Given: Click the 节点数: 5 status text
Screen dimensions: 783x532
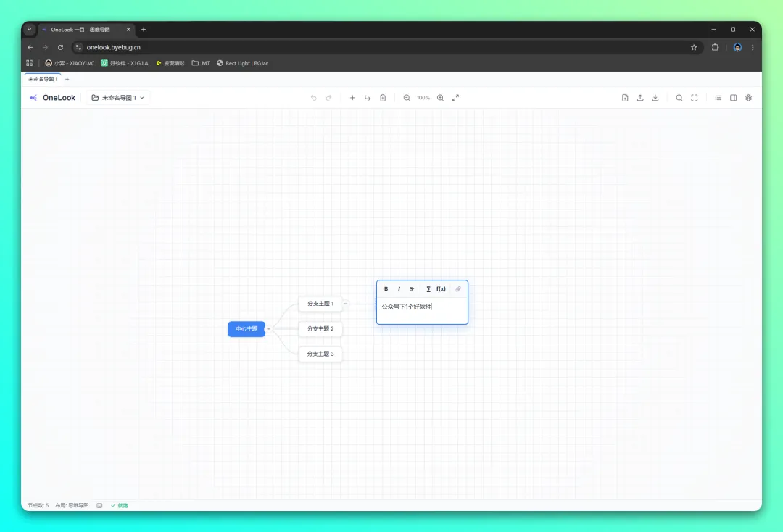Looking at the screenshot, I should [x=38, y=506].
